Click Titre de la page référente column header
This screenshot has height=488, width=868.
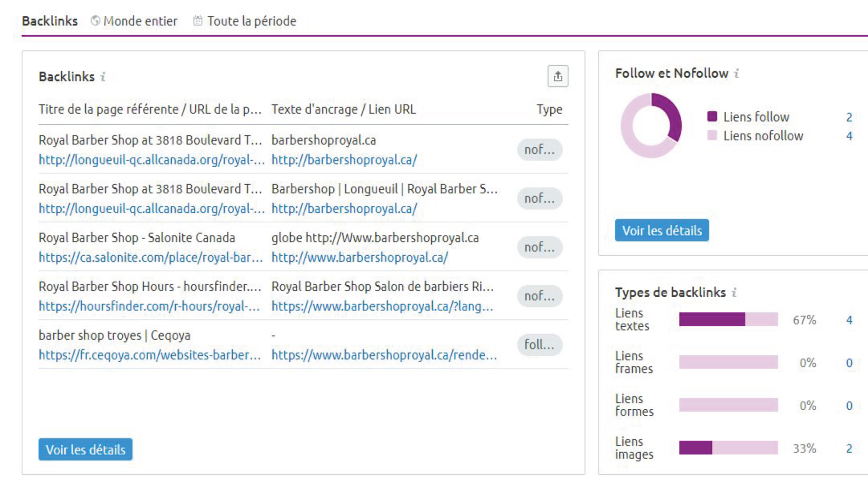[150, 109]
